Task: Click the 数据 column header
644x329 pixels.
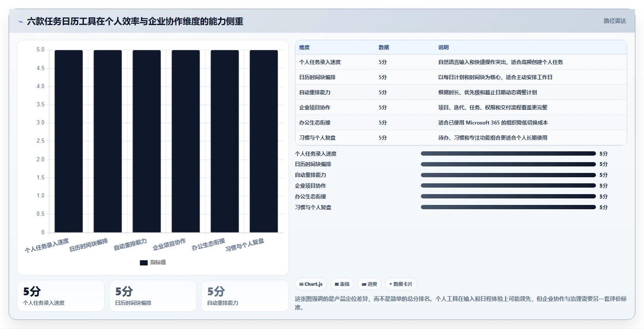Action: pyautogui.click(x=384, y=48)
